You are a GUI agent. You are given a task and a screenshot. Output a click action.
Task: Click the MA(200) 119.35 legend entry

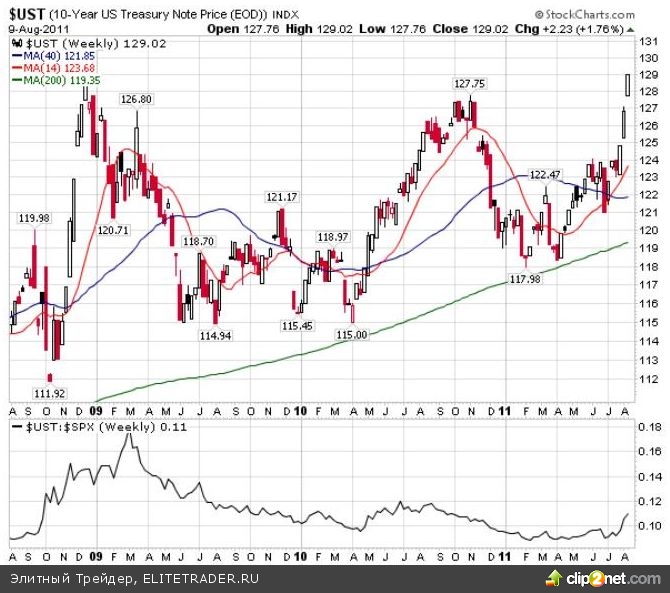56,80
